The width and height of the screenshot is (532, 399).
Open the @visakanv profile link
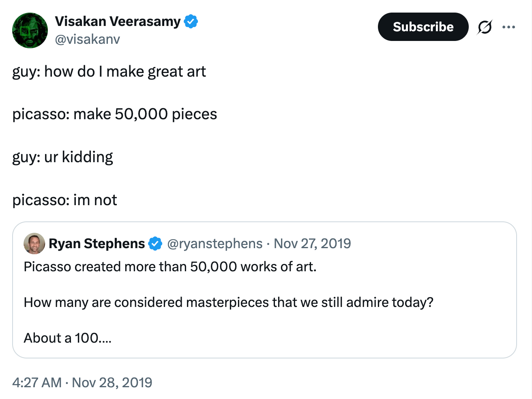[88, 39]
